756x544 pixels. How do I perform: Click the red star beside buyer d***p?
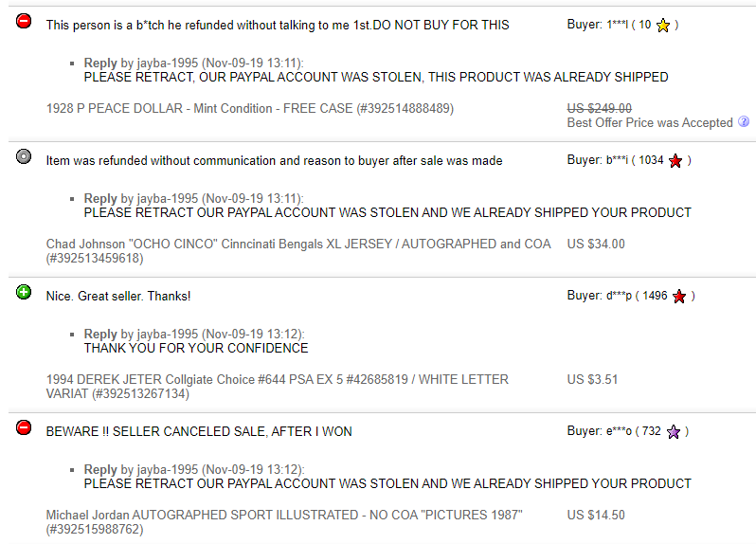tap(679, 296)
